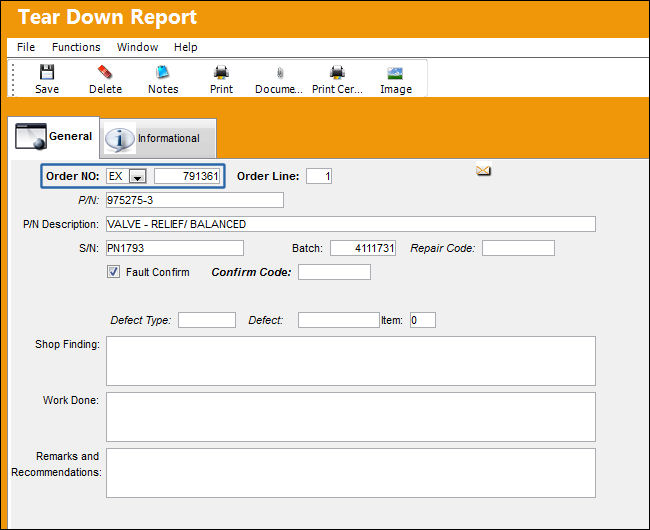This screenshot has height=530, width=650.
Task: Open the Window menu
Action: [137, 47]
